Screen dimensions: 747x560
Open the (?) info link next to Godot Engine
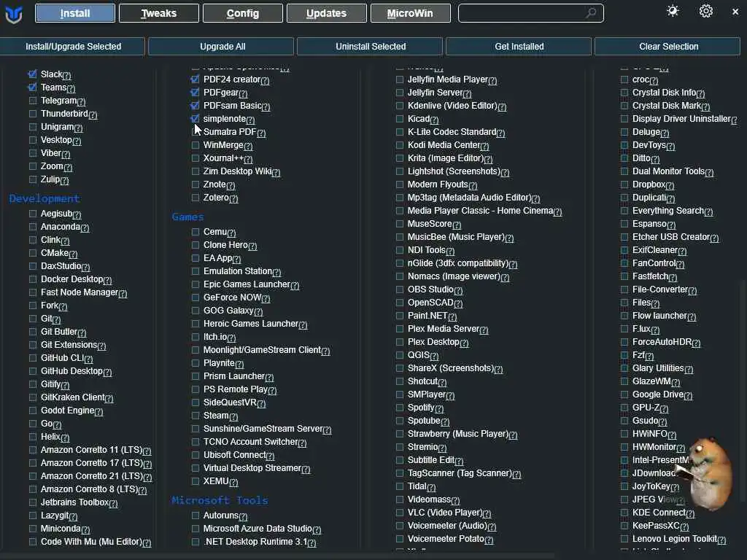pos(98,411)
